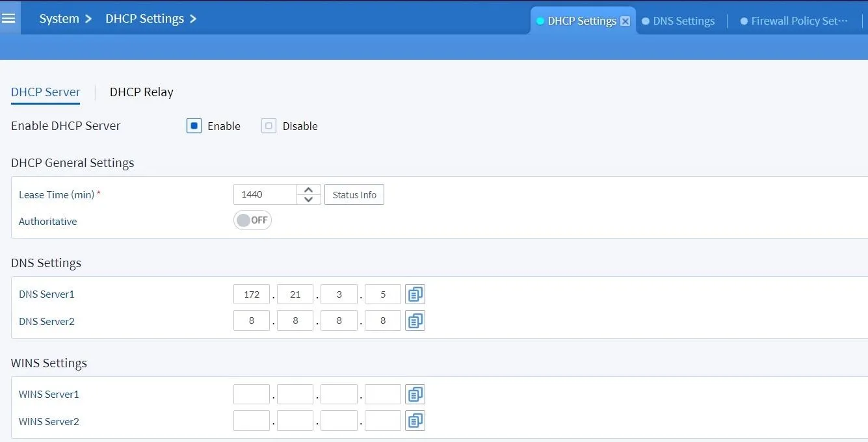Screen dimensions: 868x442
Task: Select the Disable DHCP Server option
Action: [269, 125]
